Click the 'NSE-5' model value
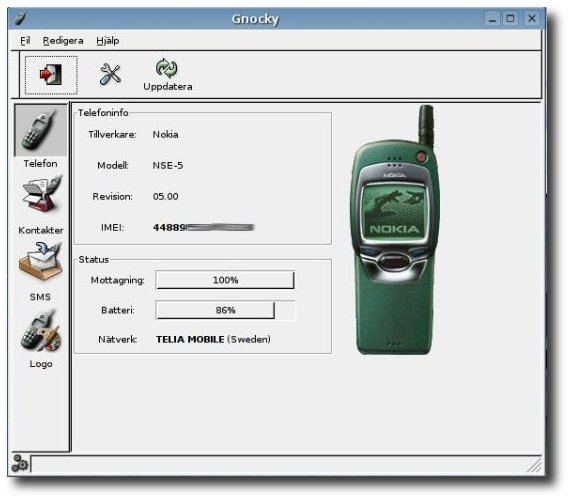Image resolution: width=570 pixels, height=500 pixels. pyautogui.click(x=168, y=165)
